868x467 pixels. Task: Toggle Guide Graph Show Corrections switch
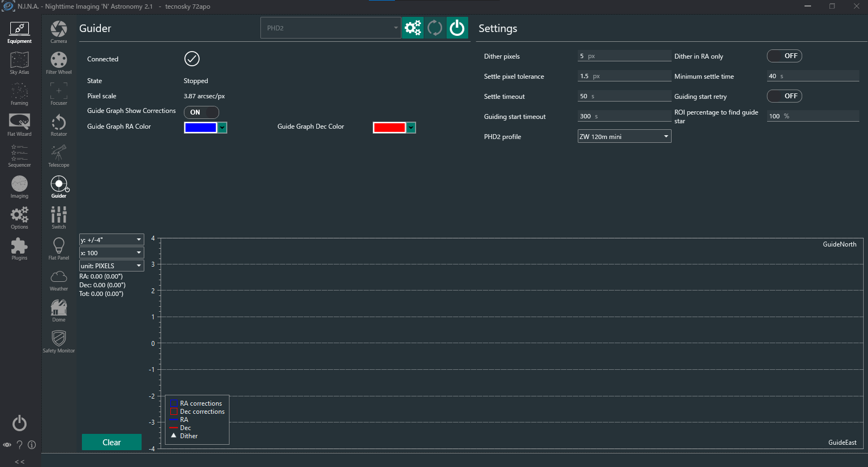pyautogui.click(x=201, y=112)
